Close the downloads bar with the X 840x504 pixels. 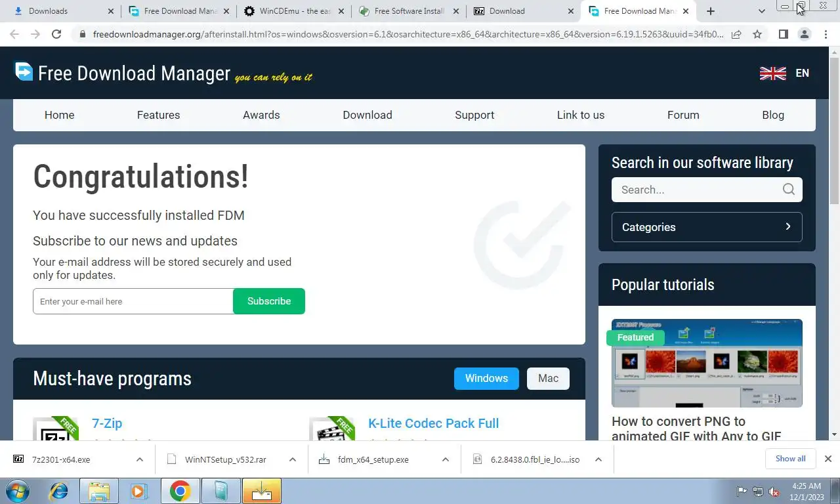[828, 459]
